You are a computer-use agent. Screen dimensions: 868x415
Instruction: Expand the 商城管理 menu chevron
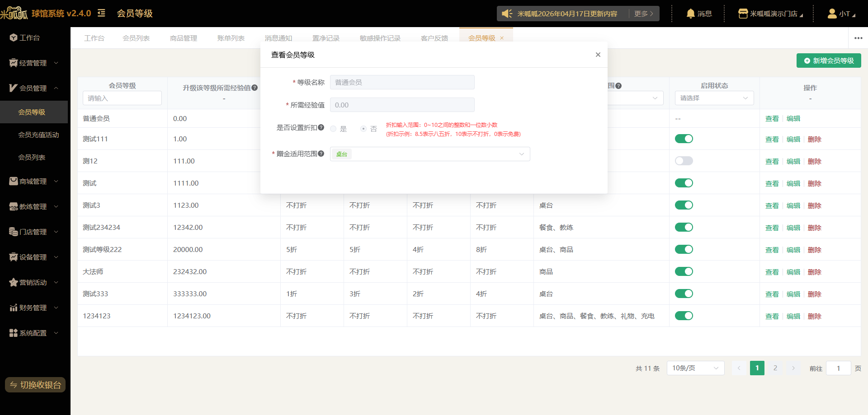pyautogui.click(x=56, y=181)
